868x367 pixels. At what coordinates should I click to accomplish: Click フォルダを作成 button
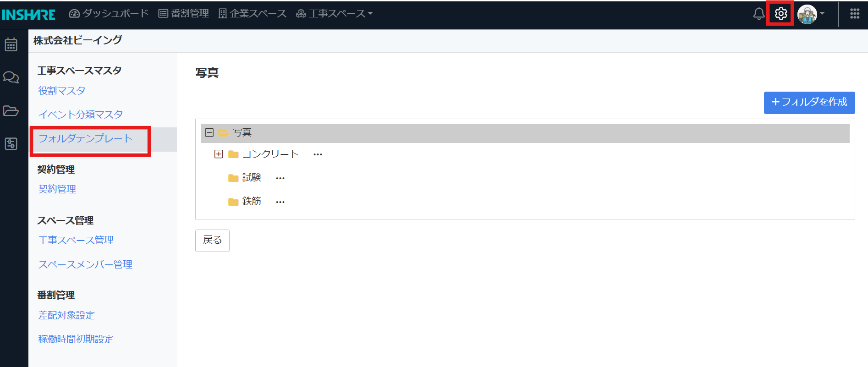point(809,103)
